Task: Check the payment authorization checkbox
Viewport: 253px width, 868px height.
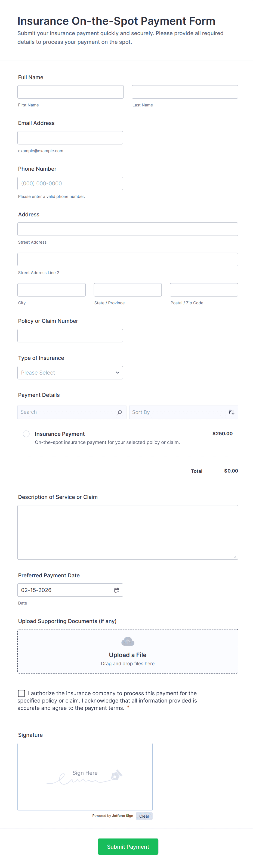Action: tap(21, 693)
